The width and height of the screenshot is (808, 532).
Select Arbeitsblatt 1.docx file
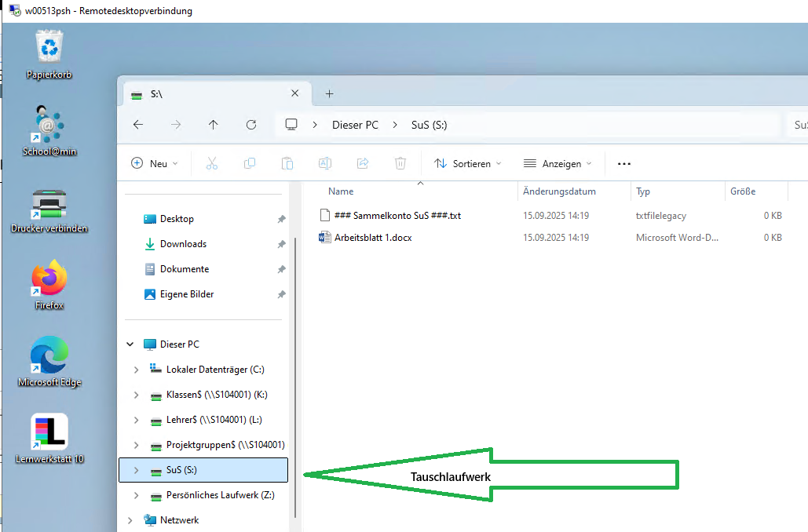(x=372, y=238)
